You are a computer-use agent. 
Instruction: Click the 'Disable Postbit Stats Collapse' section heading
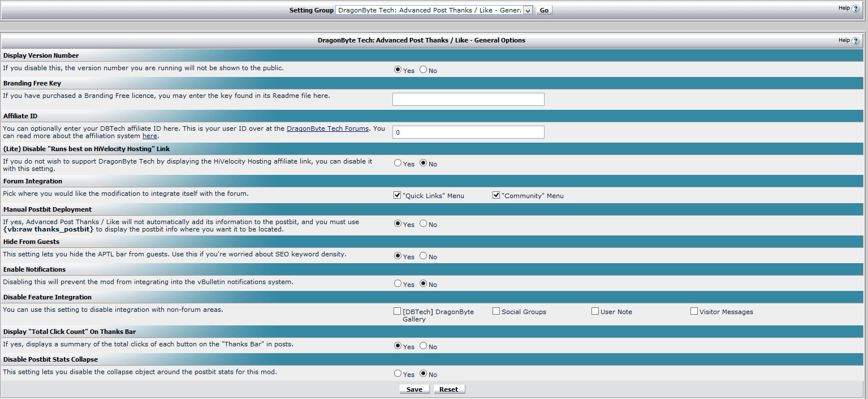pos(50,359)
